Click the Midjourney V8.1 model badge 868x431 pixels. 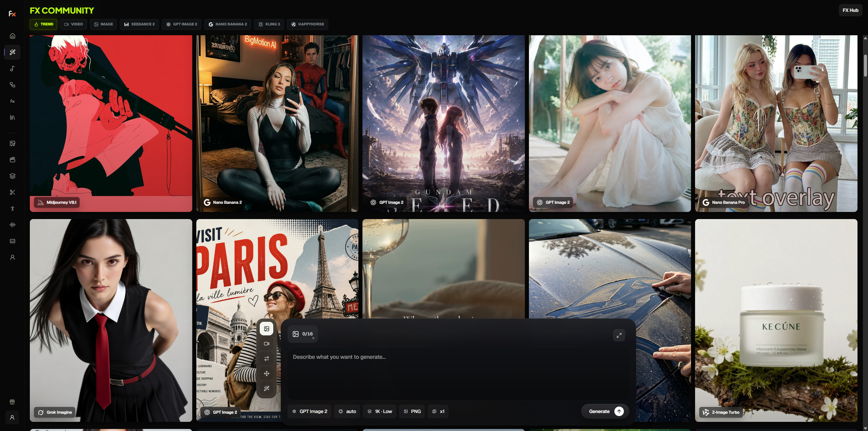click(57, 202)
